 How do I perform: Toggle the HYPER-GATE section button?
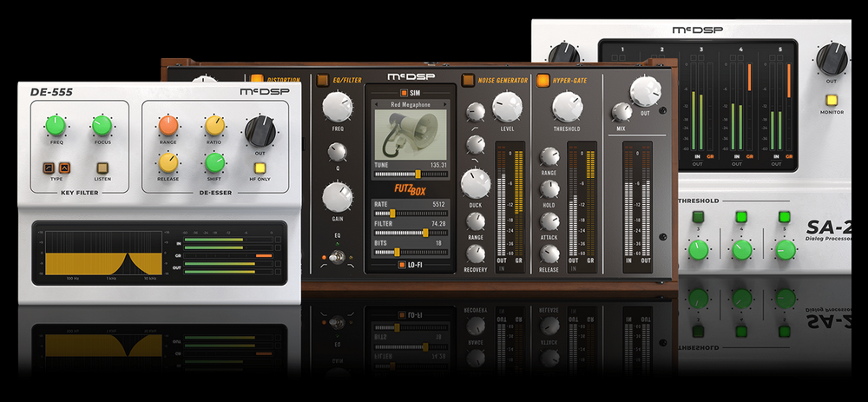coord(543,80)
